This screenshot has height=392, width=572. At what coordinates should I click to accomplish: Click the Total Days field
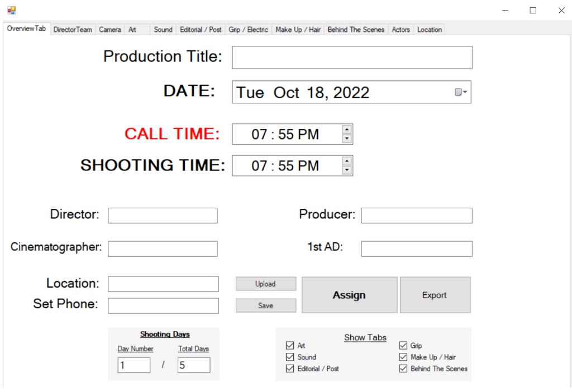tap(194, 365)
